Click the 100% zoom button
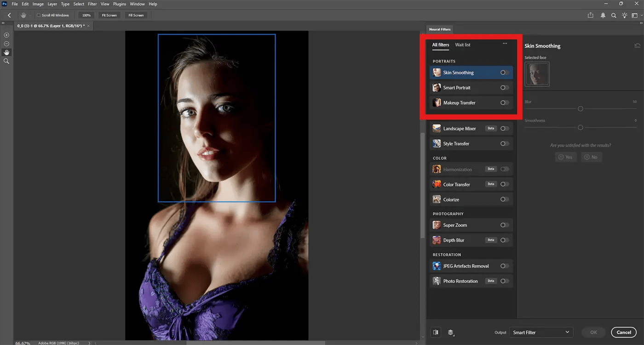The height and width of the screenshot is (345, 644). 86,15
